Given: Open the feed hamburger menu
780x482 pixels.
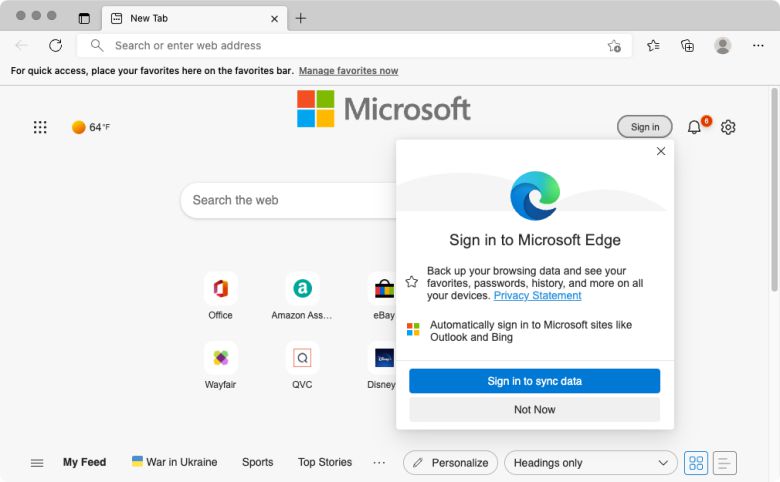Looking at the screenshot, I should pyautogui.click(x=37, y=463).
